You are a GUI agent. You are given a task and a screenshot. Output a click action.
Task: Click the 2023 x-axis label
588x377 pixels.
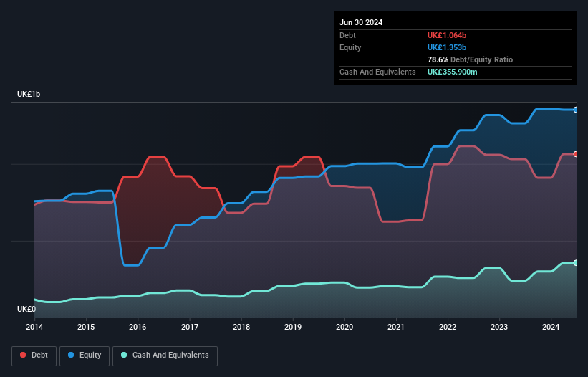499,327
